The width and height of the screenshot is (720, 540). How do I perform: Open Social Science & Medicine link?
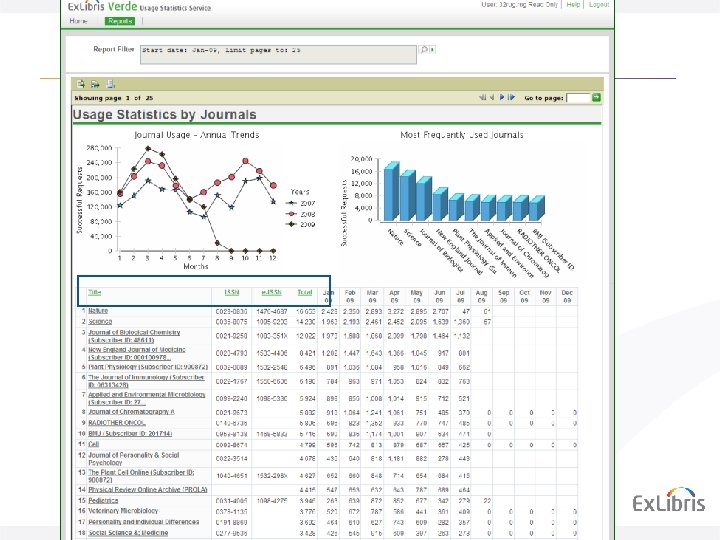click(128, 533)
